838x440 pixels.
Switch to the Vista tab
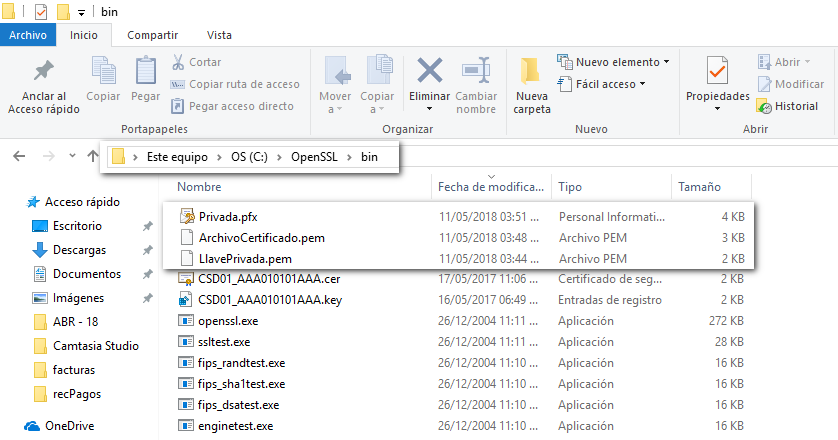tap(219, 35)
